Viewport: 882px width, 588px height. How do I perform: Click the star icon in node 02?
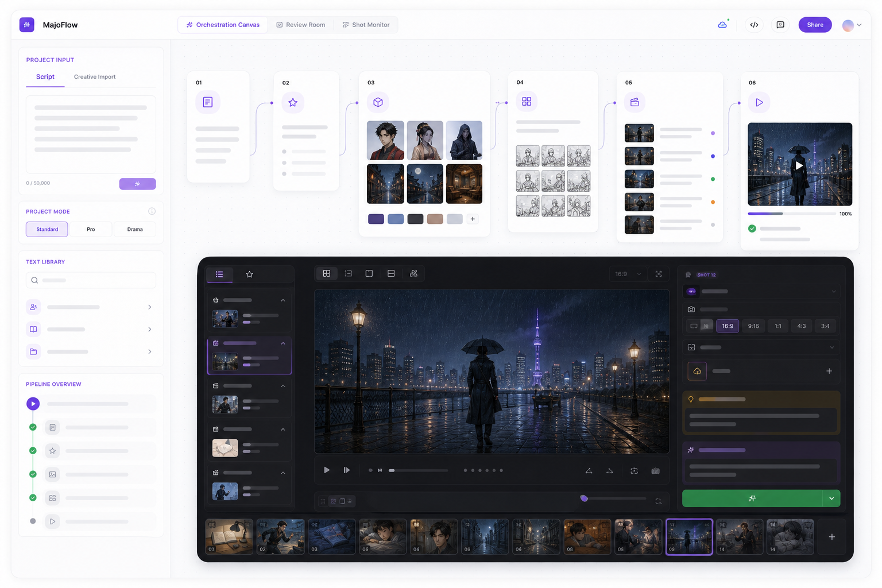[293, 102]
